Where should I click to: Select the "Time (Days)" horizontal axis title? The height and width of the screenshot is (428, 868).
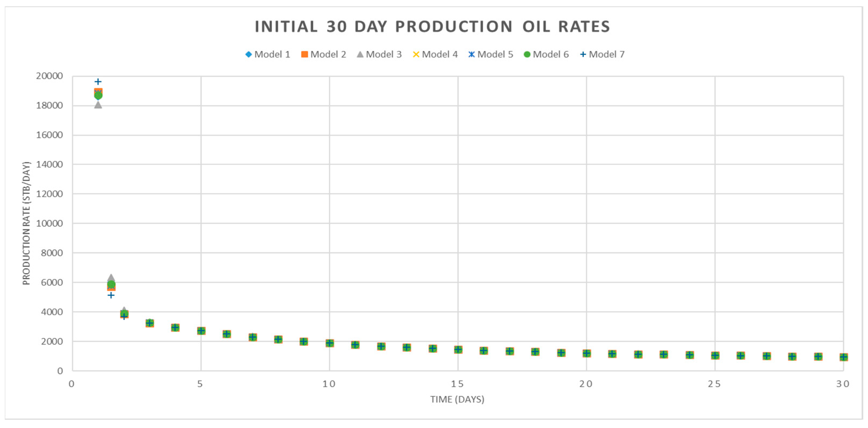pyautogui.click(x=457, y=399)
